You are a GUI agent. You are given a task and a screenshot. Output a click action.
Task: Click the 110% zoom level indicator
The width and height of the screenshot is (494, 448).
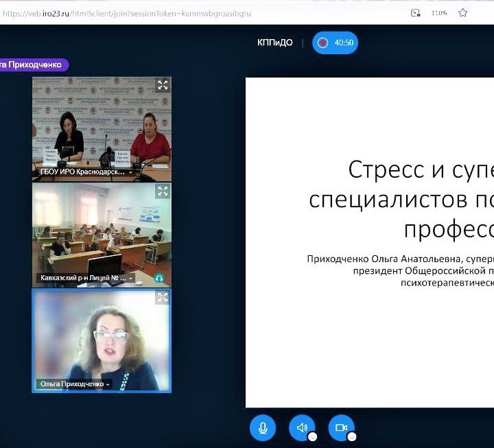[439, 12]
